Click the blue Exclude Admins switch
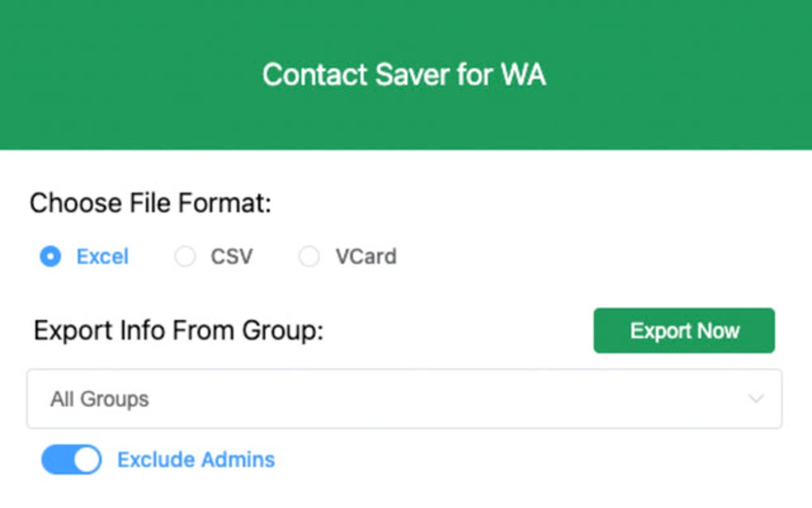The height and width of the screenshot is (508, 812). pyautogui.click(x=70, y=459)
